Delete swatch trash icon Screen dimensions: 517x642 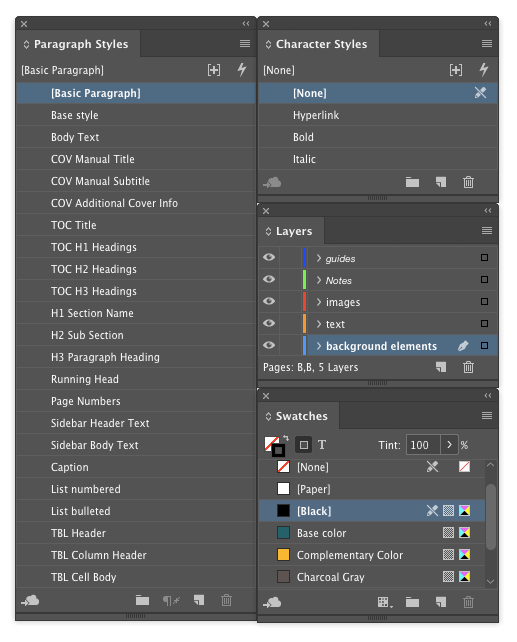click(468, 602)
